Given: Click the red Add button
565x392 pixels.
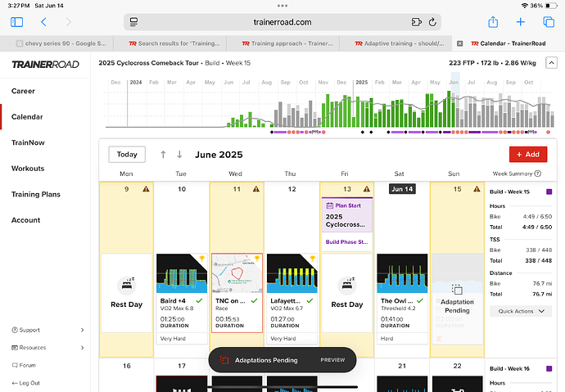Looking at the screenshot, I should [x=528, y=155].
